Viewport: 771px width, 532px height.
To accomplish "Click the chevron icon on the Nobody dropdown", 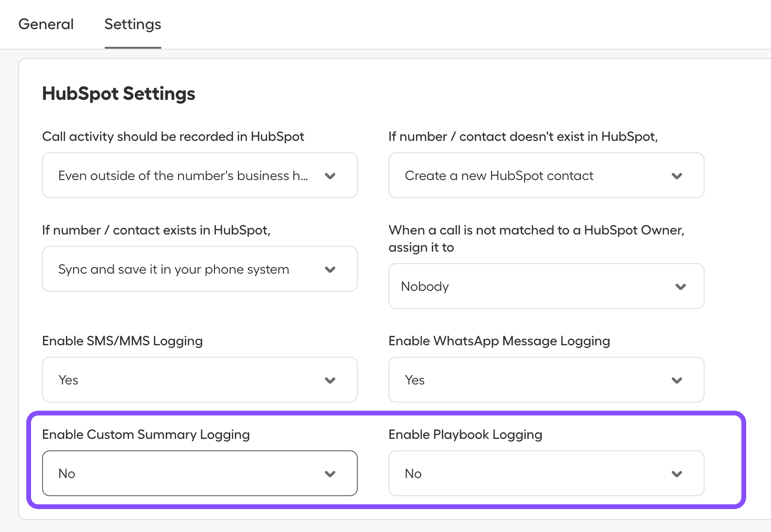I will (x=681, y=287).
